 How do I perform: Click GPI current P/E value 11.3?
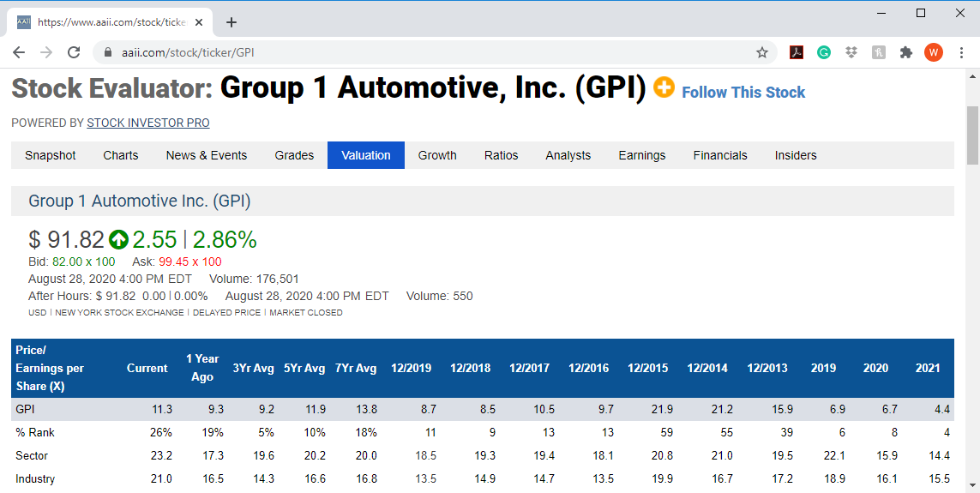click(x=162, y=409)
